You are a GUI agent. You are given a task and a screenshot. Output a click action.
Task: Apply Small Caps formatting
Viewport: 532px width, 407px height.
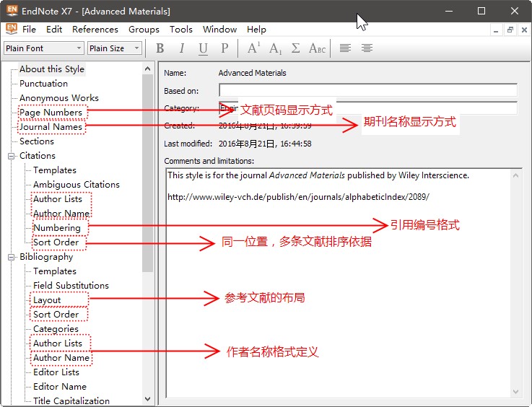click(317, 48)
